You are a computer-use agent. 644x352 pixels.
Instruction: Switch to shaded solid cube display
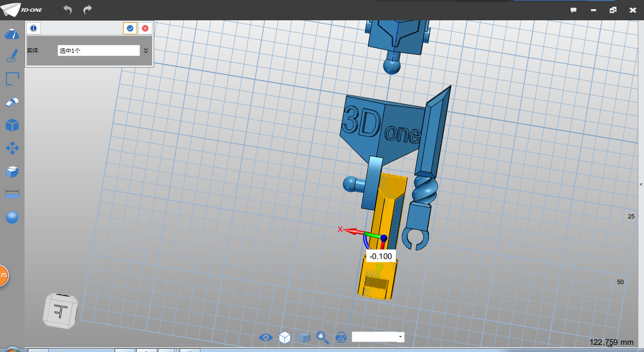(304, 337)
